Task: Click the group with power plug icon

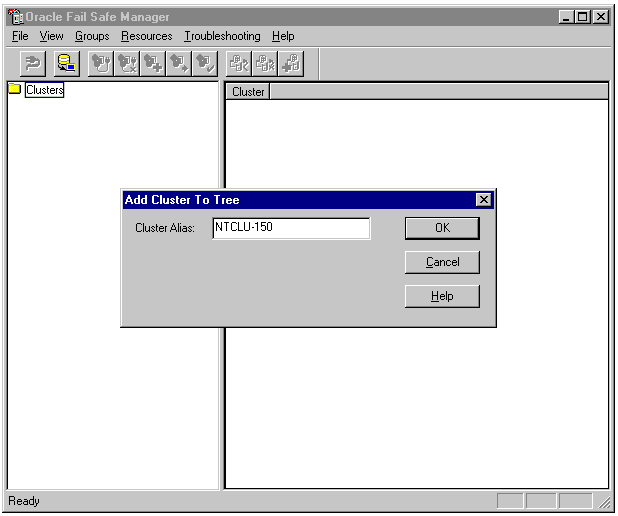Action: click(101, 63)
